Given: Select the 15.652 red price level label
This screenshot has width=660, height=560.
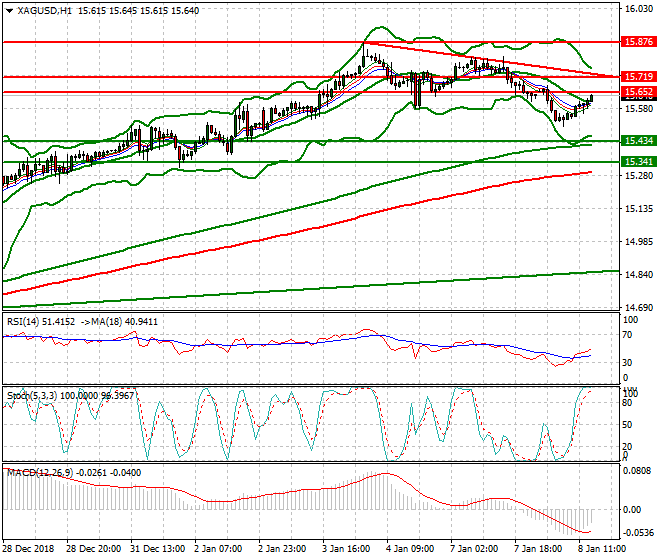Looking at the screenshot, I should [x=639, y=92].
